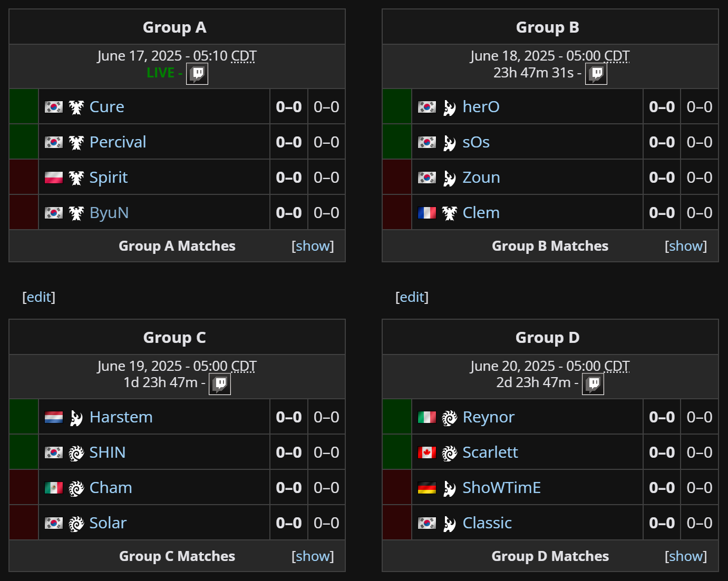This screenshot has width=728, height=581.
Task: Expand Group B Matches with show
Action: click(686, 246)
